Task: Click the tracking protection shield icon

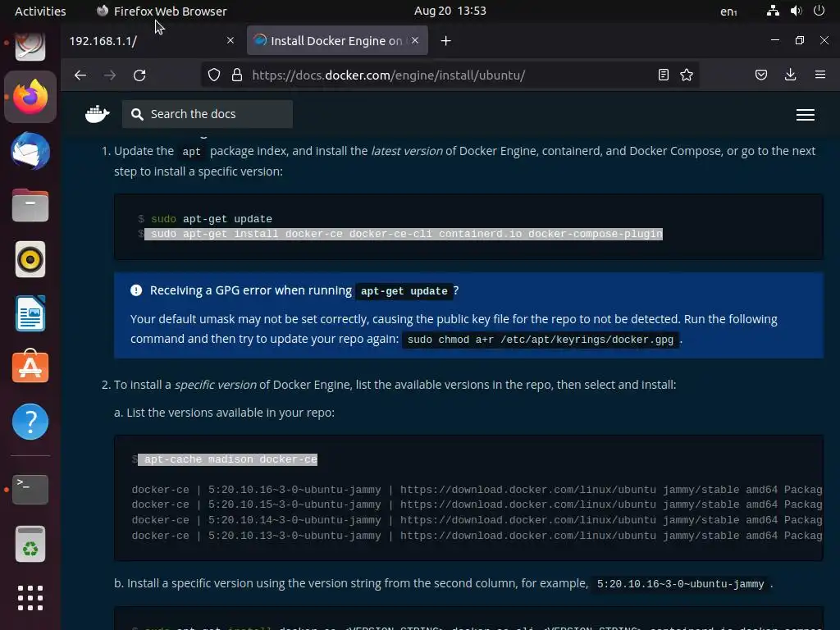Action: pyautogui.click(x=214, y=75)
